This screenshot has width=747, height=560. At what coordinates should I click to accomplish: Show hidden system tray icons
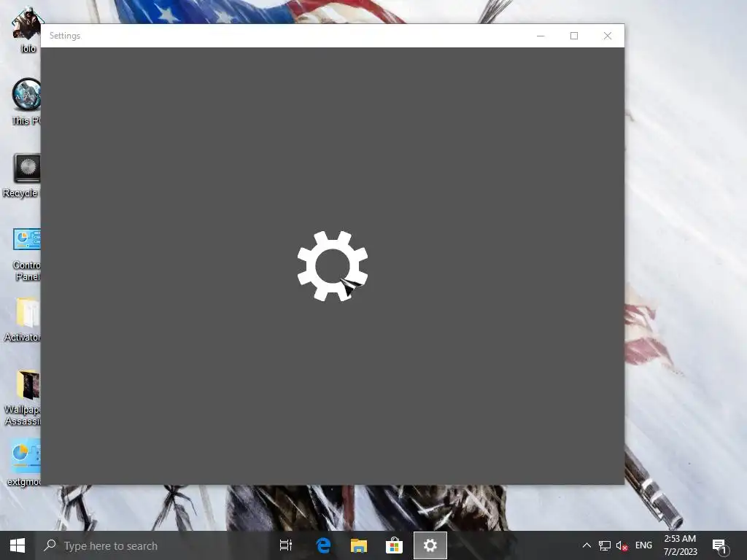(x=587, y=545)
